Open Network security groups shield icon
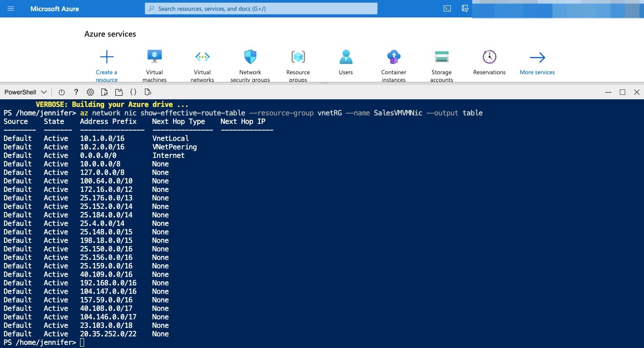 coord(250,57)
